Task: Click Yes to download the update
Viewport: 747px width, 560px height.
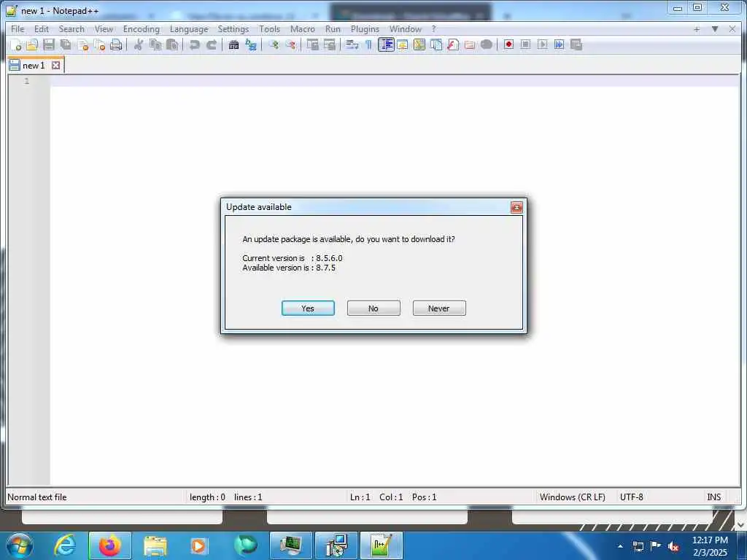Action: [x=308, y=308]
